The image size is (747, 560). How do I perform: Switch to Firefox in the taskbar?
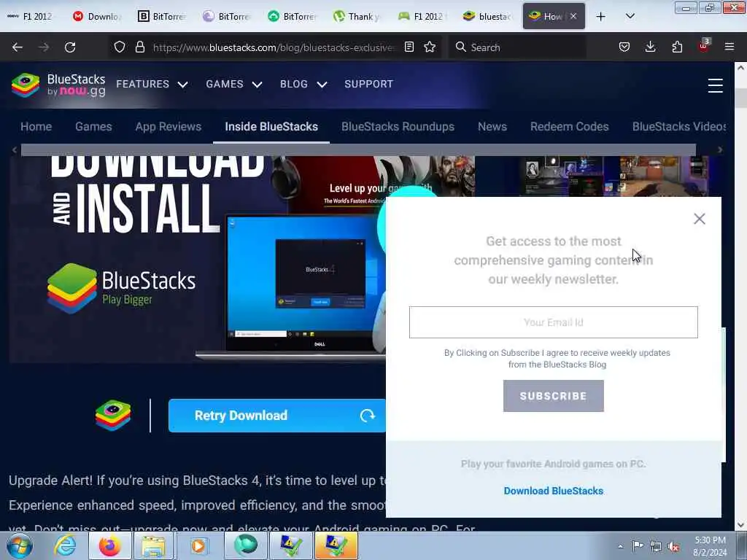click(109, 545)
